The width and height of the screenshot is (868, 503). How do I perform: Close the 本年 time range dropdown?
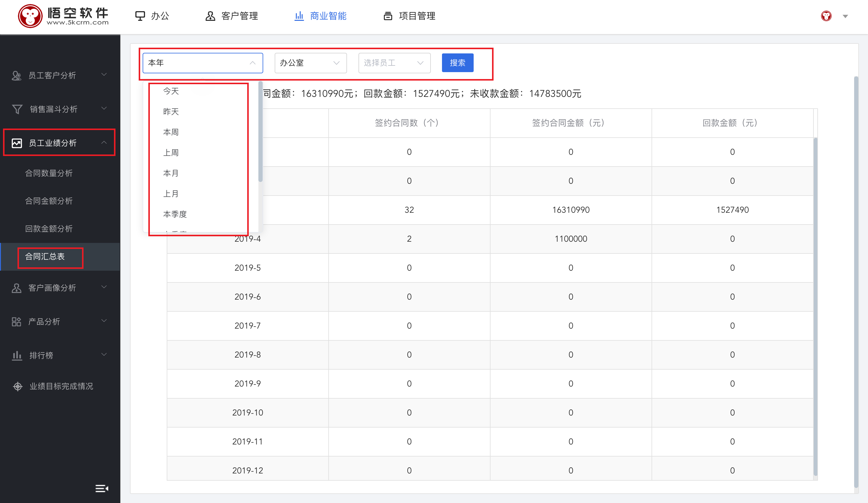(x=203, y=63)
